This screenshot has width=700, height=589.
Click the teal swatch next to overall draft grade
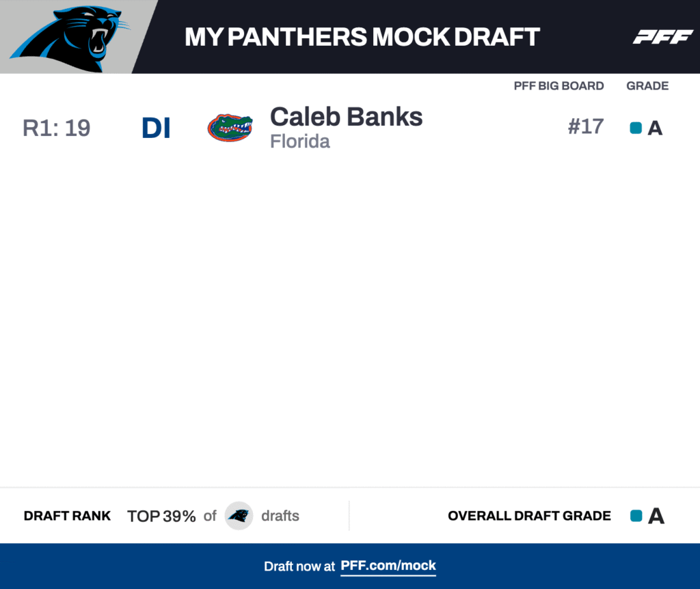636,516
